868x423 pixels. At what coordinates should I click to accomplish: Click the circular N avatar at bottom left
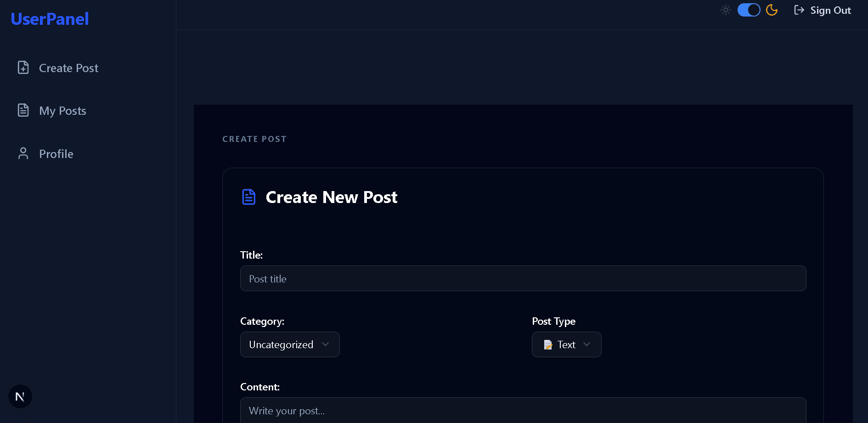20,396
